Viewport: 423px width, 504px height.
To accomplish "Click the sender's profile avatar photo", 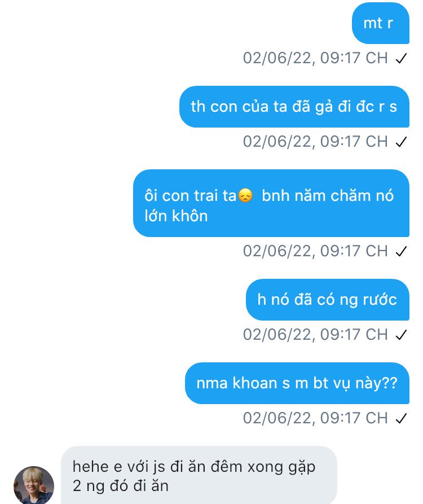I will [34, 485].
